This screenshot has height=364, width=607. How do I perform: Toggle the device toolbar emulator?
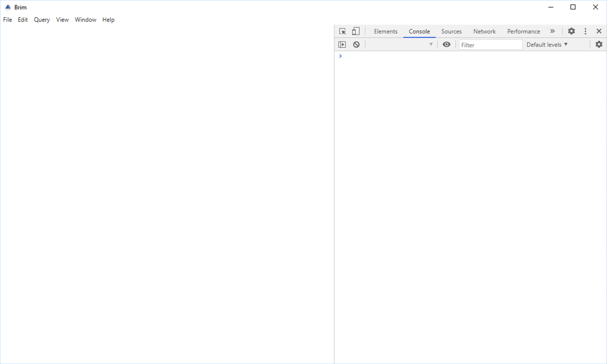point(356,31)
